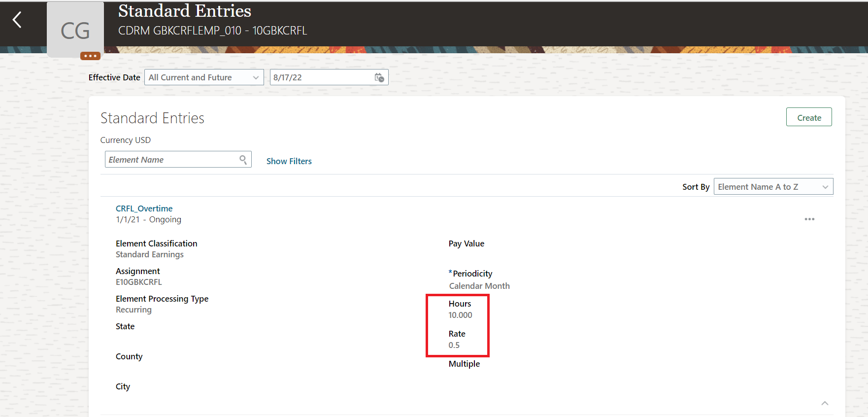The width and height of the screenshot is (868, 417).
Task: Open the CRFL_Overtime element link
Action: 144,208
